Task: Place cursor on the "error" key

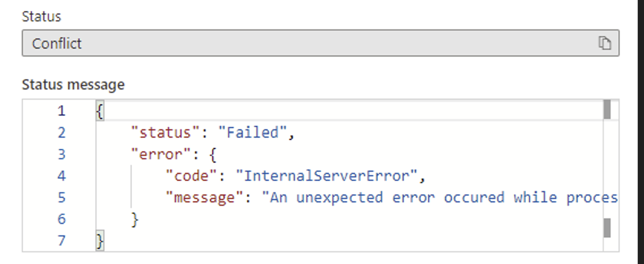Action: pyautogui.click(x=160, y=154)
